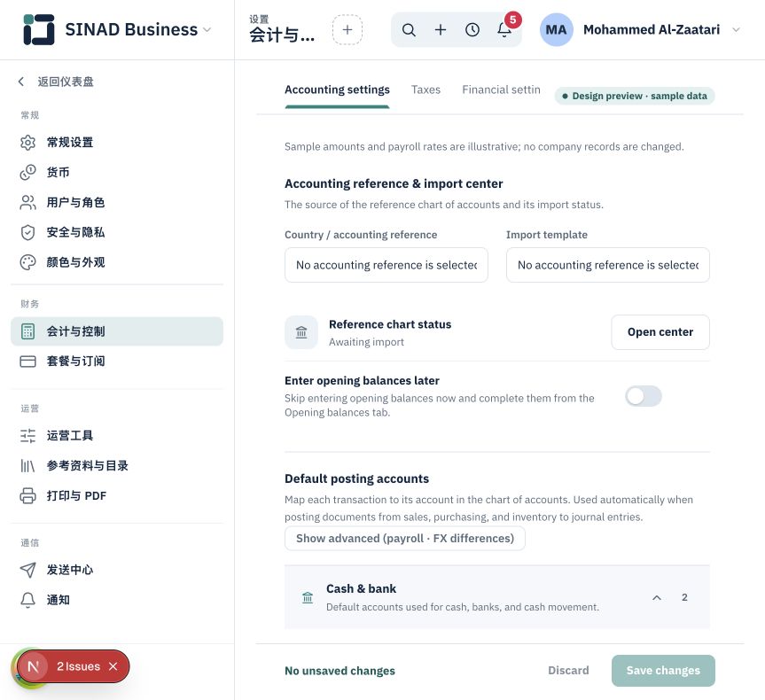Dismiss the 2 Issues badge with X
765x700 pixels.
pos(113,666)
